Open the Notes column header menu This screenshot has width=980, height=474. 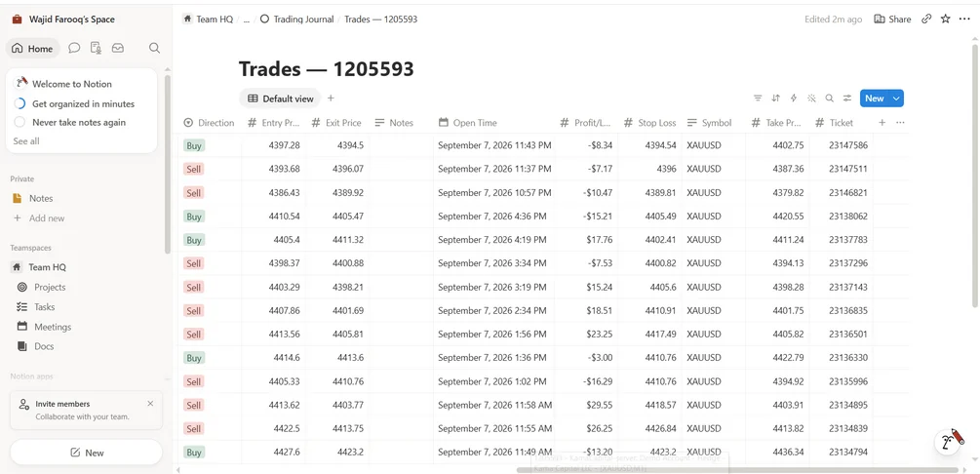coord(401,123)
